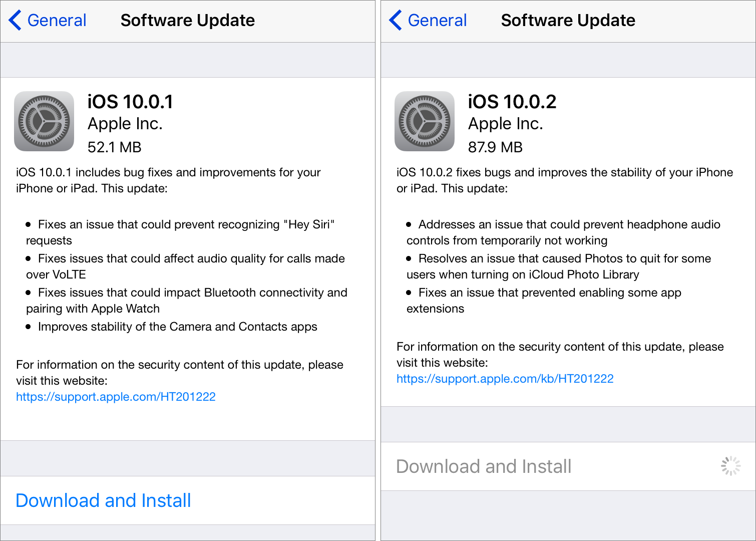Image resolution: width=756 pixels, height=541 pixels.
Task: Tap the grayed-out Download and Install row
Action: coord(484,466)
